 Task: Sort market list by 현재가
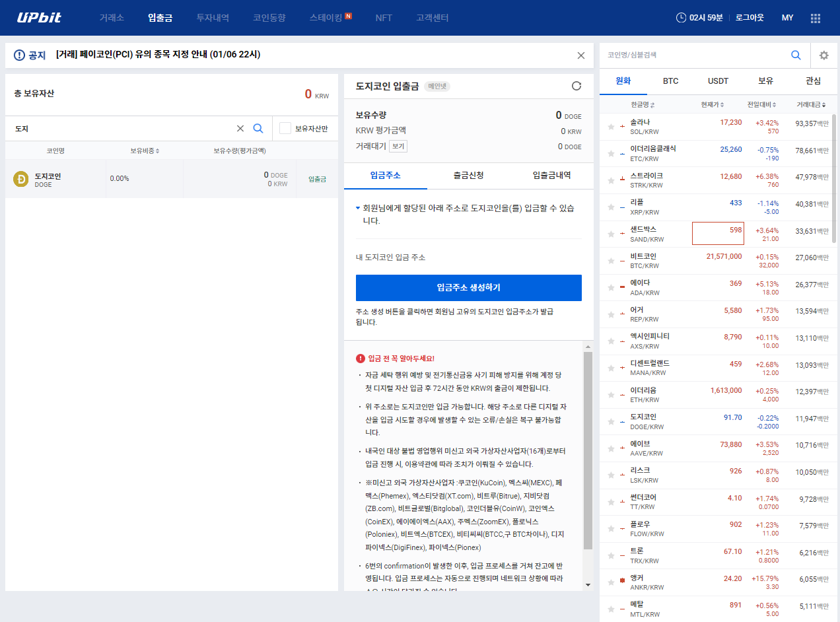point(713,104)
